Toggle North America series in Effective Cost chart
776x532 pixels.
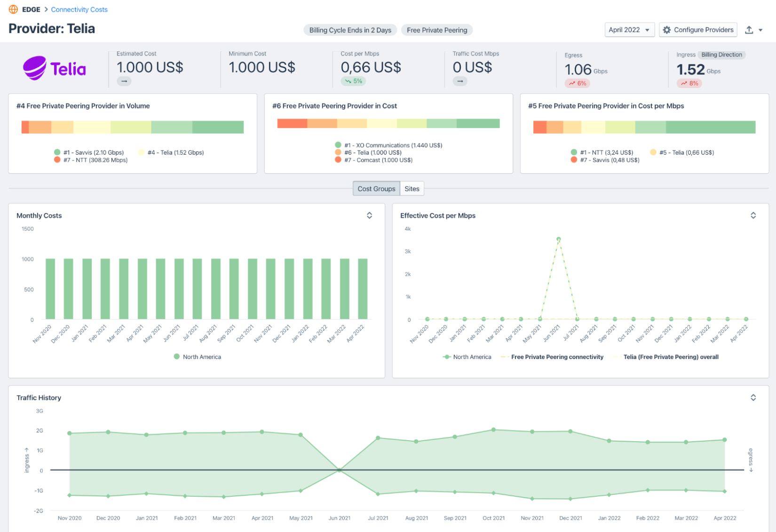click(x=467, y=357)
